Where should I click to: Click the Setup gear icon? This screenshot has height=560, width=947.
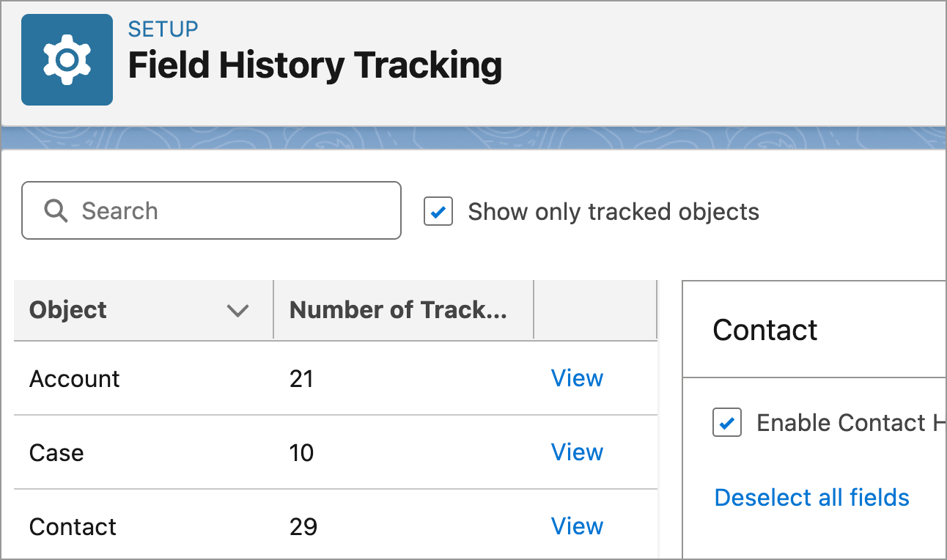click(67, 59)
